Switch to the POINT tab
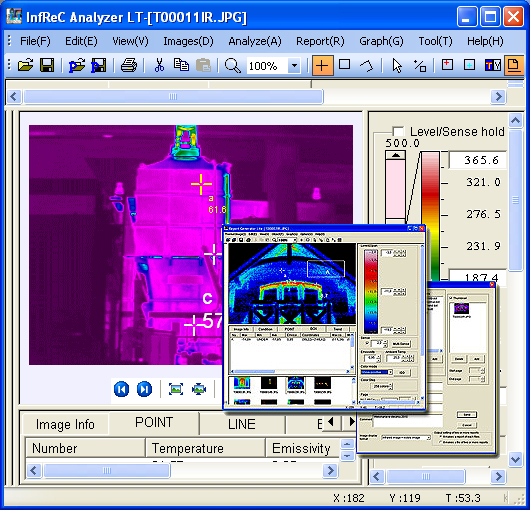 click(x=154, y=422)
